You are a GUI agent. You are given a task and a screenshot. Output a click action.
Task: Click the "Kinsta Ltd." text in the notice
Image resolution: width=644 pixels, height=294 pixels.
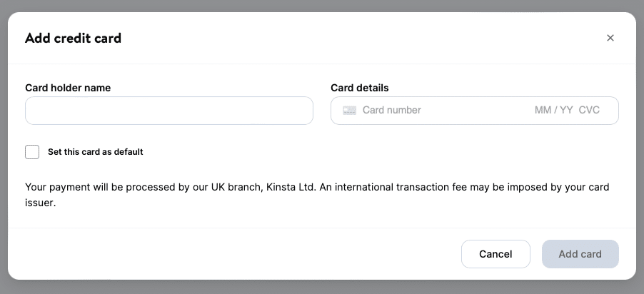coord(291,187)
